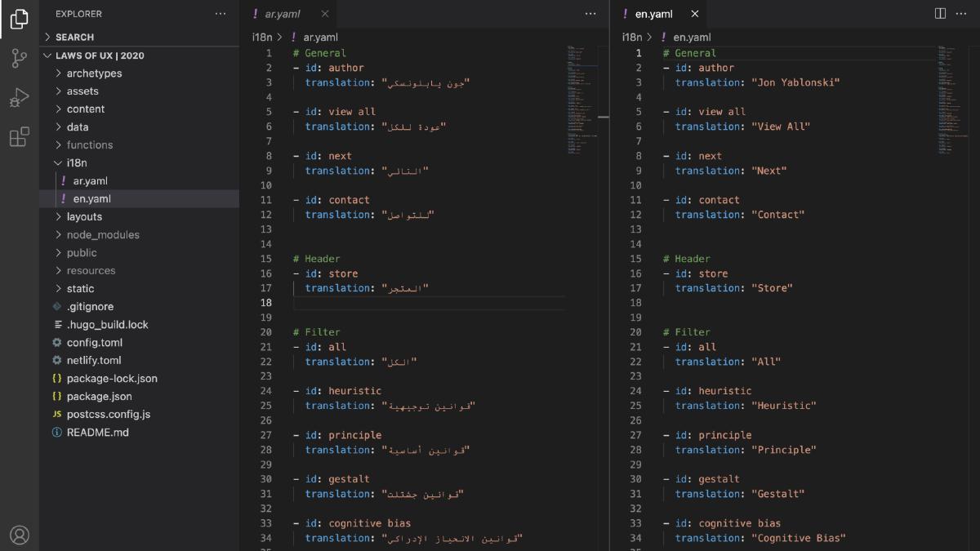
Task: Open the Extensions view
Action: click(x=20, y=136)
